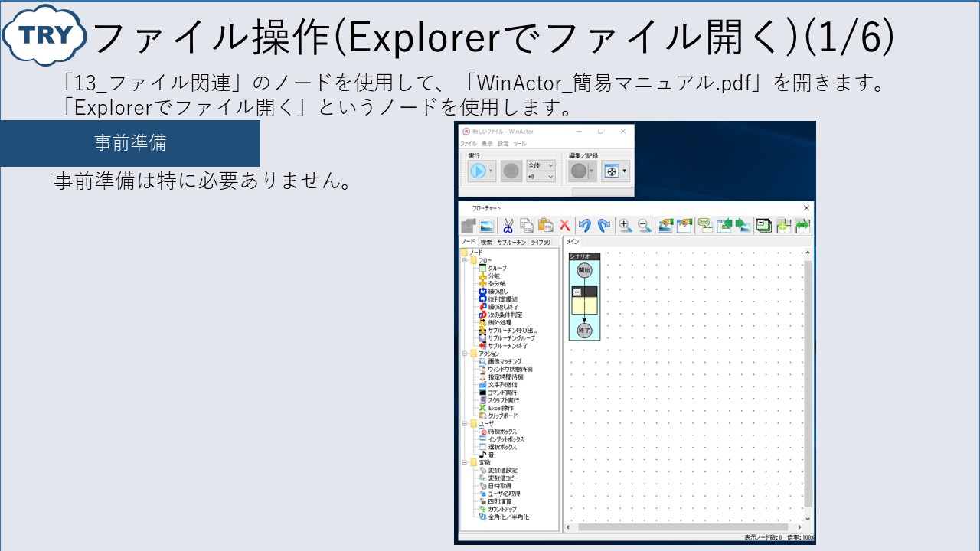Click the flowchart vertical scrollbar
This screenshot has width=980, height=551.
(806, 384)
